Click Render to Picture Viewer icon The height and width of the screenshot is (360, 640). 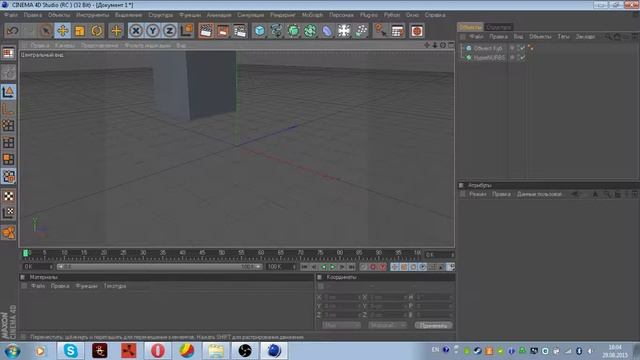(x=223, y=31)
